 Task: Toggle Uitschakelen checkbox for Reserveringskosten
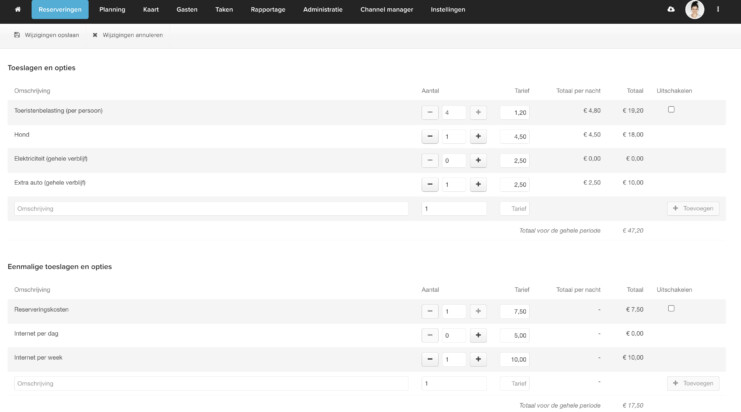671,309
